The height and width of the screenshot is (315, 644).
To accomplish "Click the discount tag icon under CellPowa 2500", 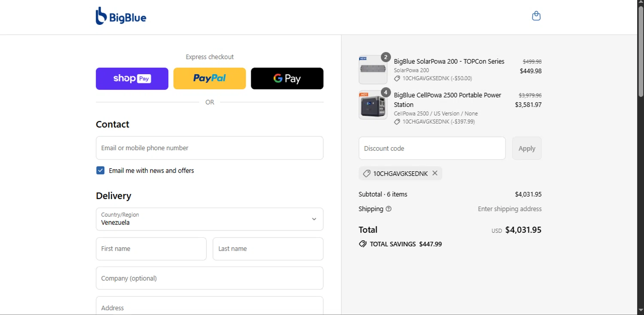I will point(397,122).
